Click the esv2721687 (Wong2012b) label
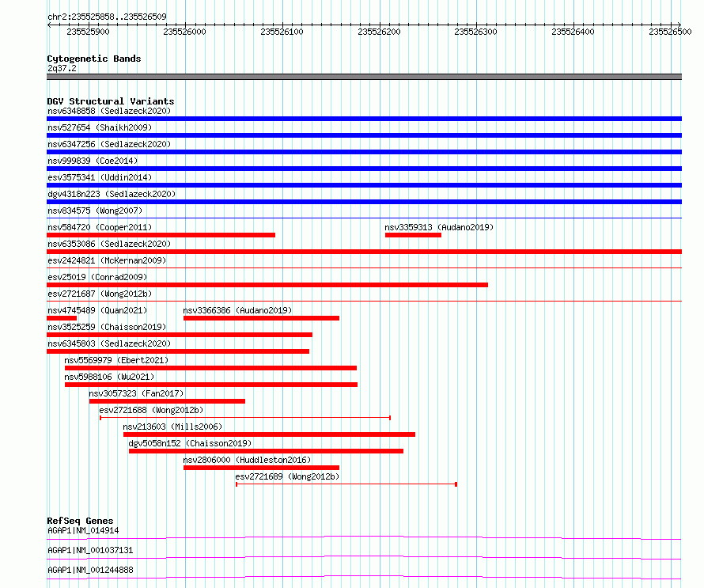 pyautogui.click(x=100, y=294)
